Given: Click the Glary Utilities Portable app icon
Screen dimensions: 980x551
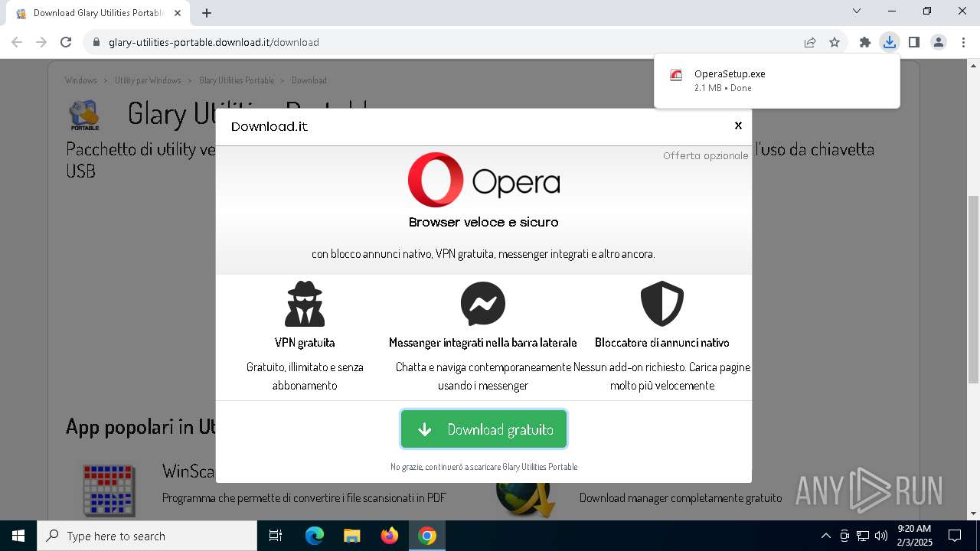Looking at the screenshot, I should point(84,116).
